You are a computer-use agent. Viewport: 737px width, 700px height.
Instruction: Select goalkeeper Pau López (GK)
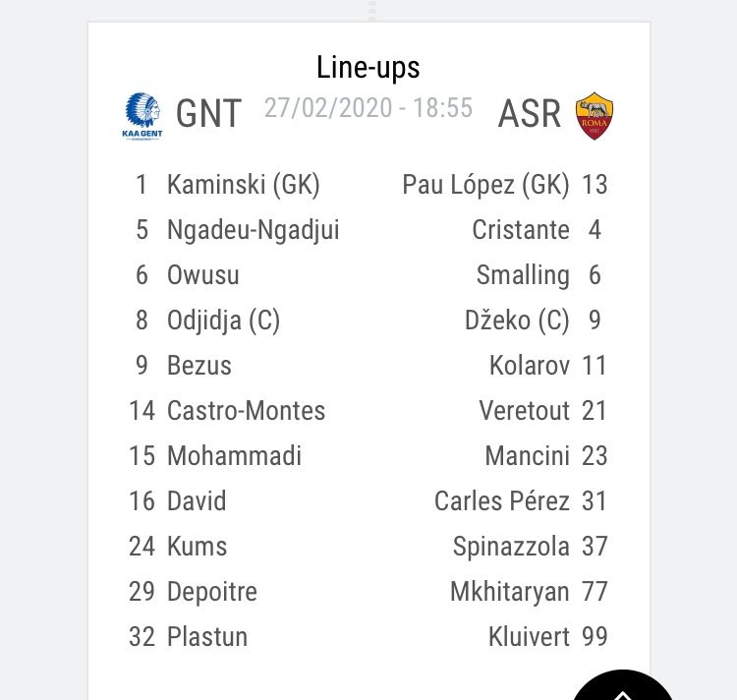tap(485, 184)
